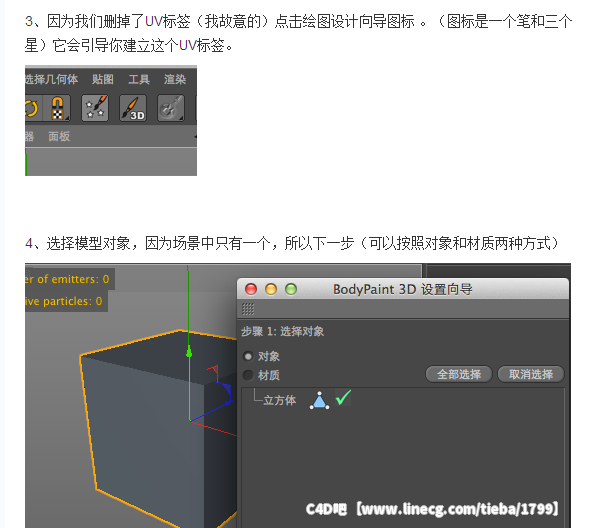Open the 渲染 menu
This screenshot has height=528, width=592.
tap(175, 79)
